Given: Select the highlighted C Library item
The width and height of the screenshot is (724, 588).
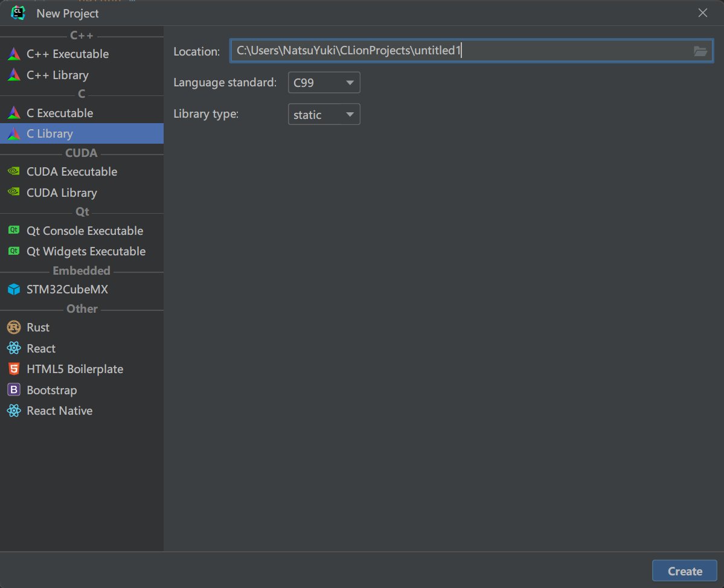Looking at the screenshot, I should click(x=50, y=133).
